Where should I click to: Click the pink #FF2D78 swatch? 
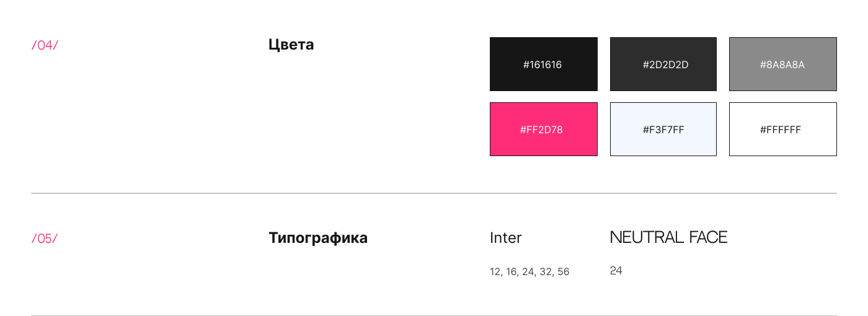click(543, 129)
